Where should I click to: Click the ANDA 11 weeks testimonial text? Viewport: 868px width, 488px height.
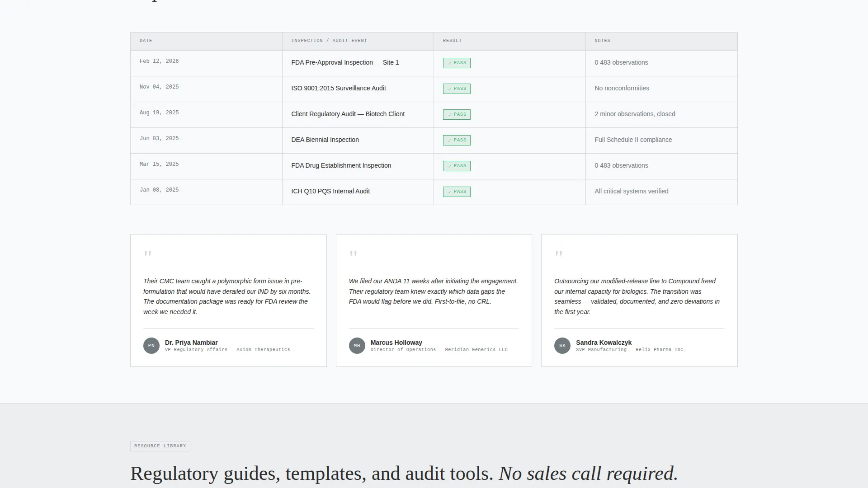[x=433, y=291]
